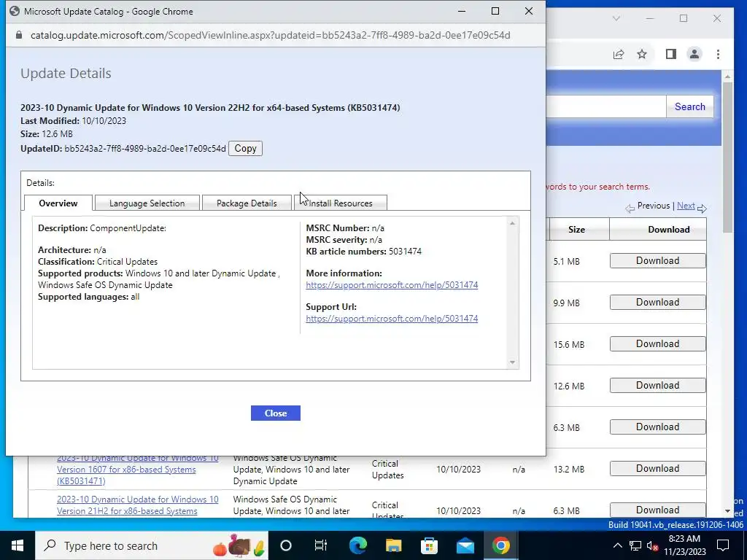The image size is (747, 560).
Task: Open the Chrome profile avatar icon
Action: (694, 54)
